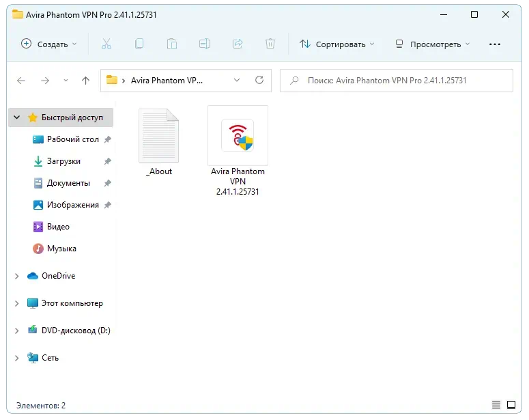The height and width of the screenshot is (420, 529).
Task: Open Рабочий стол in sidebar
Action: 72,139
